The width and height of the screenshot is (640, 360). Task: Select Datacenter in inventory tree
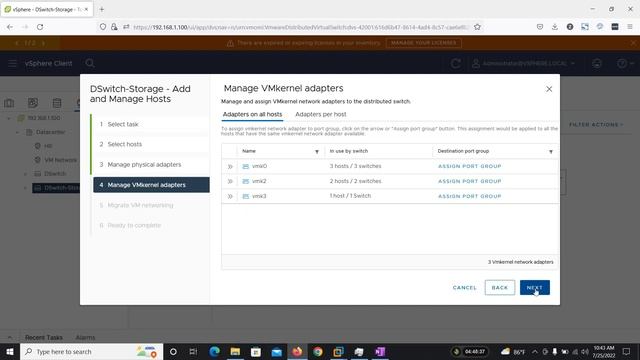[x=51, y=132]
